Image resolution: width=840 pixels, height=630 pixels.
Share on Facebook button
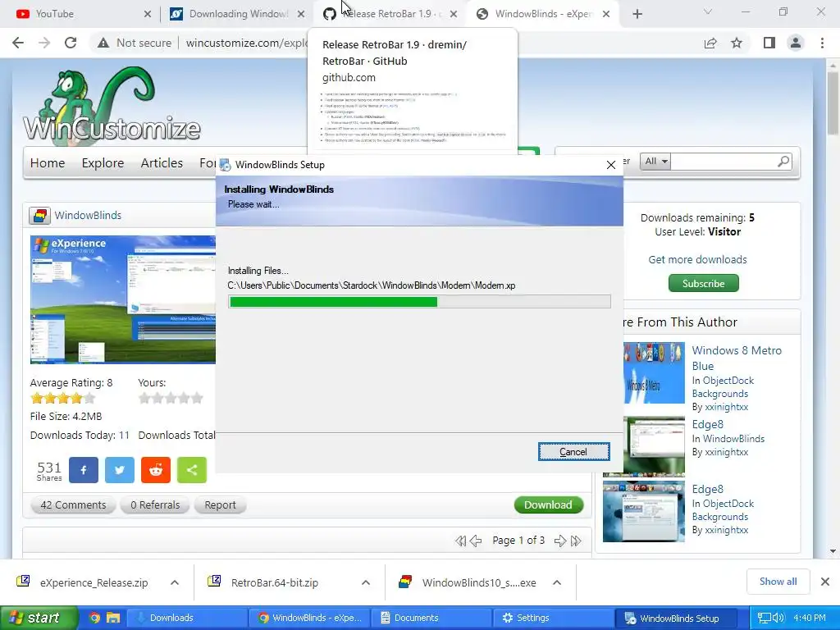[84, 470]
